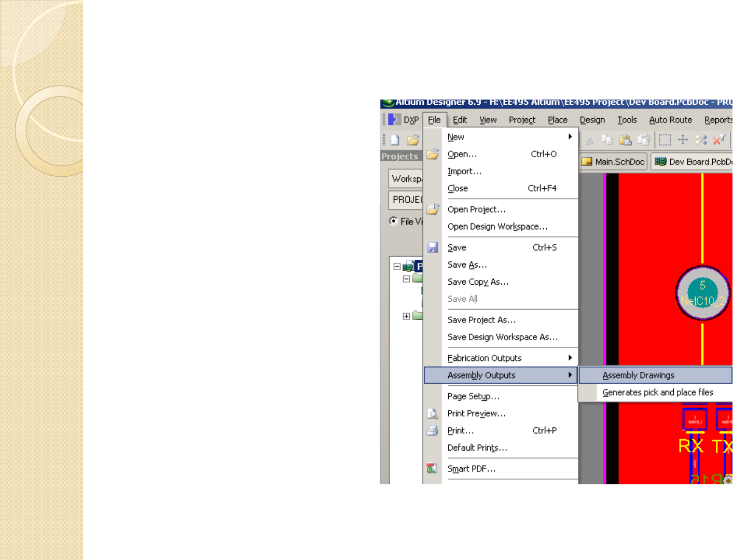Image resolution: width=747 pixels, height=560 pixels.
Task: Open Page Setup... from the File menu
Action: coord(501,396)
